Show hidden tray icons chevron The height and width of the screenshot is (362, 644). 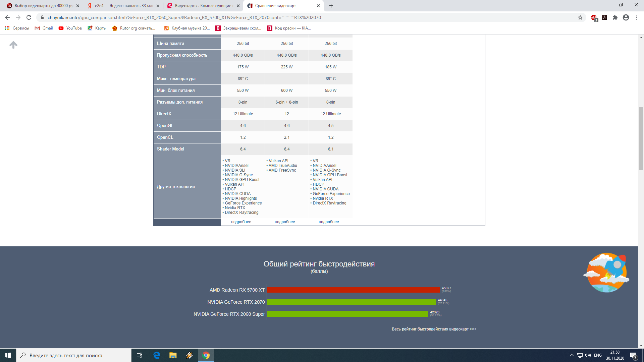tap(572, 355)
